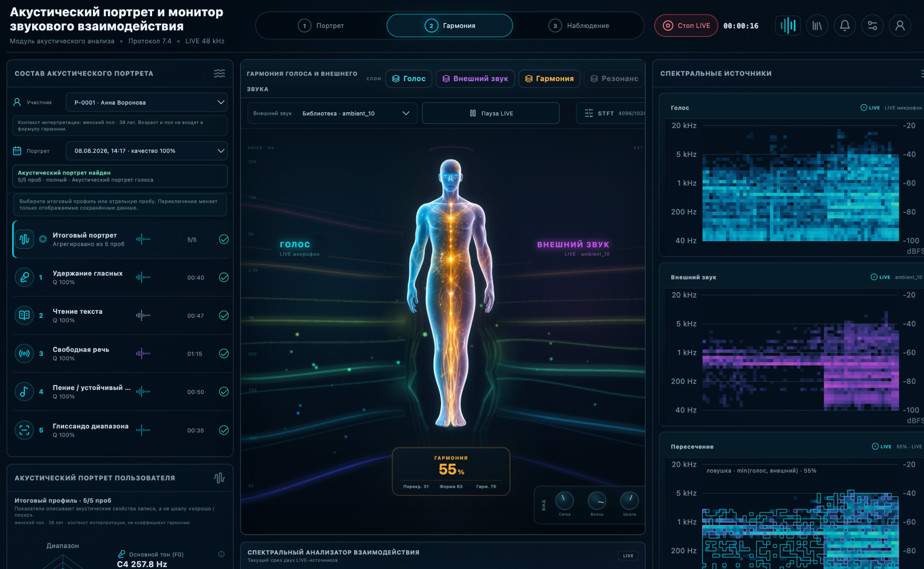Toggle the Голос layer
924x569 pixels.
(409, 78)
